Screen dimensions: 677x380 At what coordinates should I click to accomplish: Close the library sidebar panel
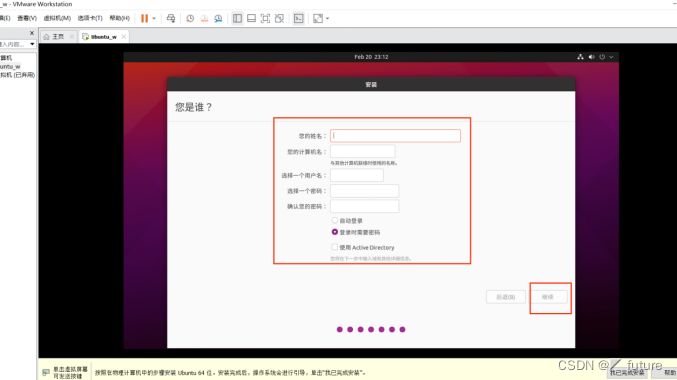tap(32, 33)
